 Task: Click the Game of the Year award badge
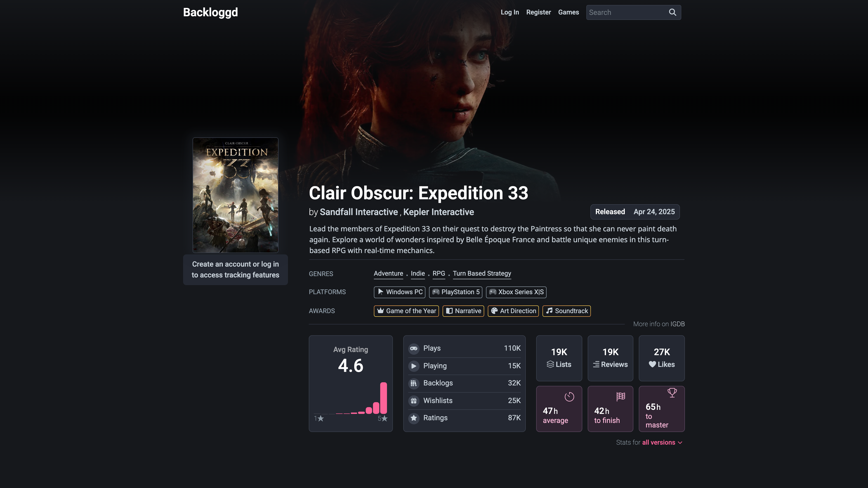(x=406, y=311)
